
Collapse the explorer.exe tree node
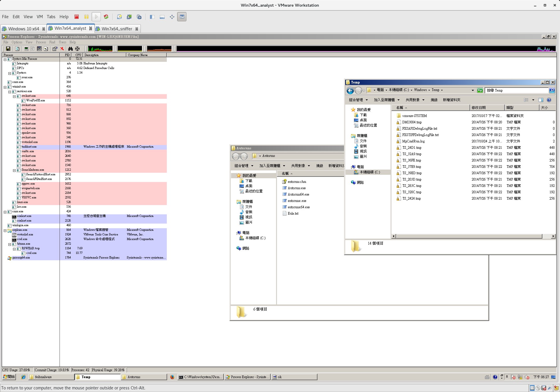(x=5, y=230)
